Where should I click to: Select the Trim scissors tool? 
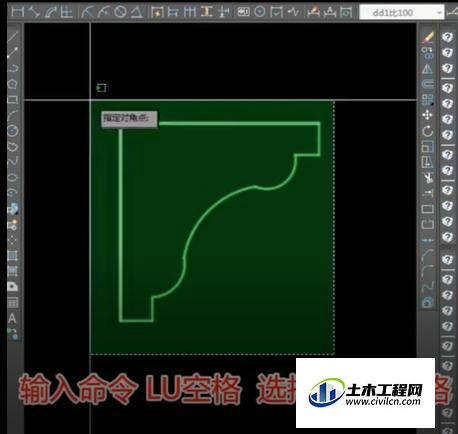(x=428, y=178)
